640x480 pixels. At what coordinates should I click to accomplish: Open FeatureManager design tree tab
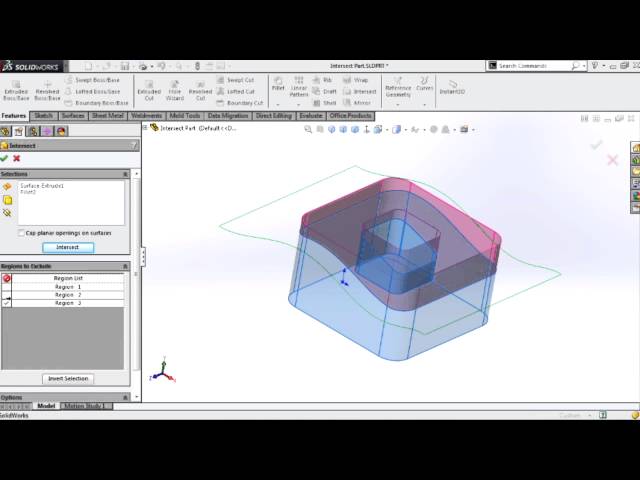tap(5, 131)
